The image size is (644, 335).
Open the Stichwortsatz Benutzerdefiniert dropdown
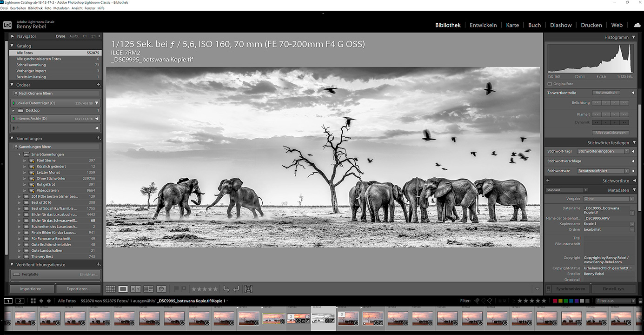[x=603, y=171]
